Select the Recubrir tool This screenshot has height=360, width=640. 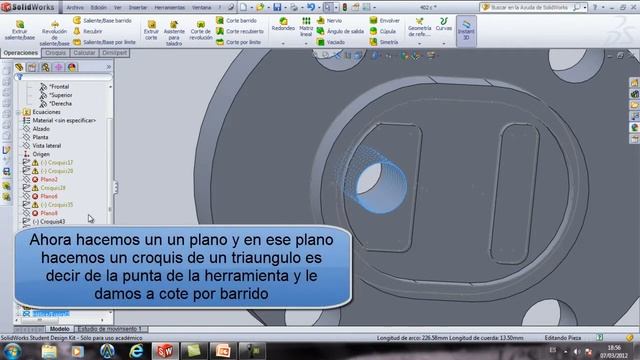tap(88, 31)
